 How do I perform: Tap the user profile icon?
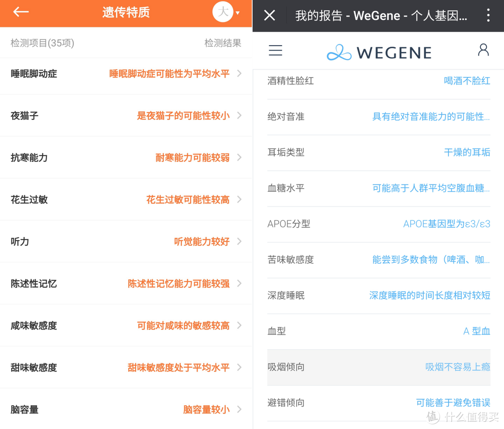(483, 50)
